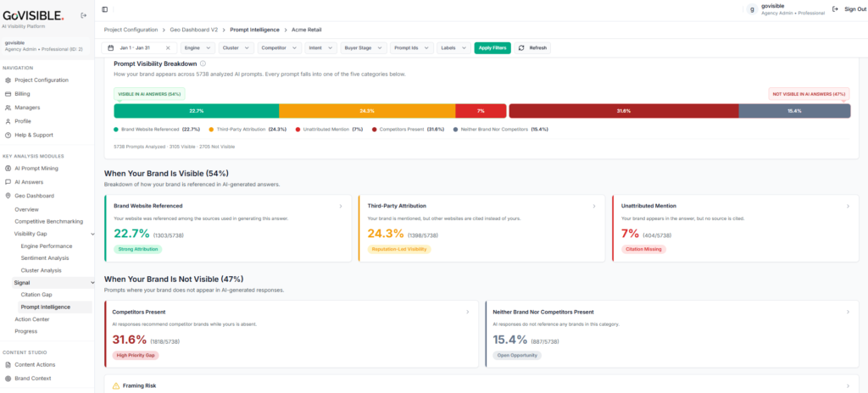Click the logout arrow icon beside GoVisible logo
868x393 pixels.
[x=84, y=15]
